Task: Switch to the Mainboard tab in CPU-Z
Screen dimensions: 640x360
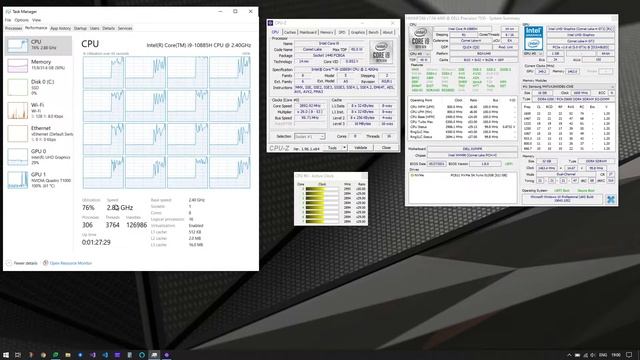Action: (x=308, y=32)
